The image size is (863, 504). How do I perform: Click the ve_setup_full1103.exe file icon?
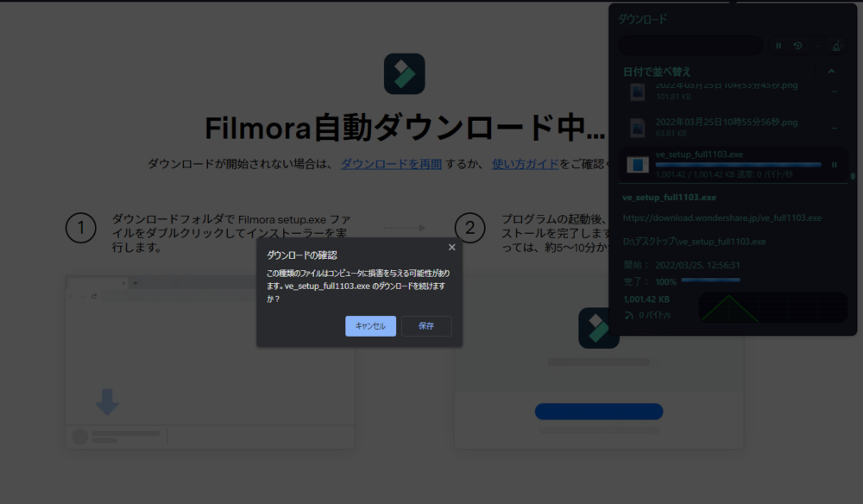638,164
